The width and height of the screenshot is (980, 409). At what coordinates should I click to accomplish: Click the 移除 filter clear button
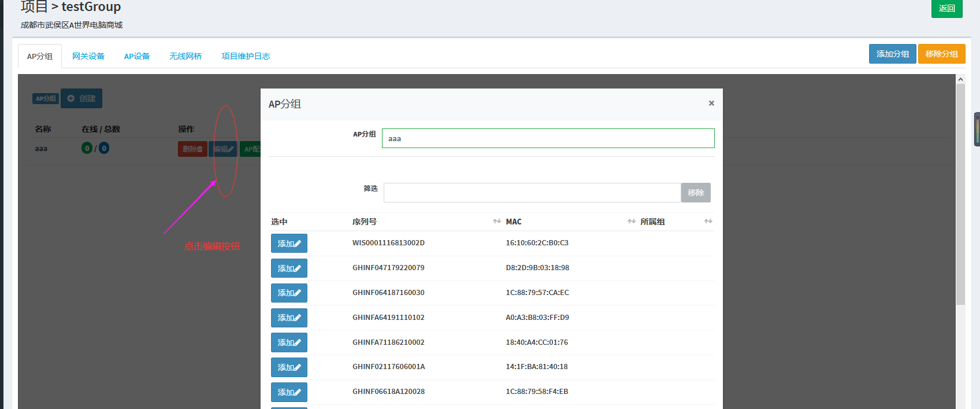pos(696,193)
